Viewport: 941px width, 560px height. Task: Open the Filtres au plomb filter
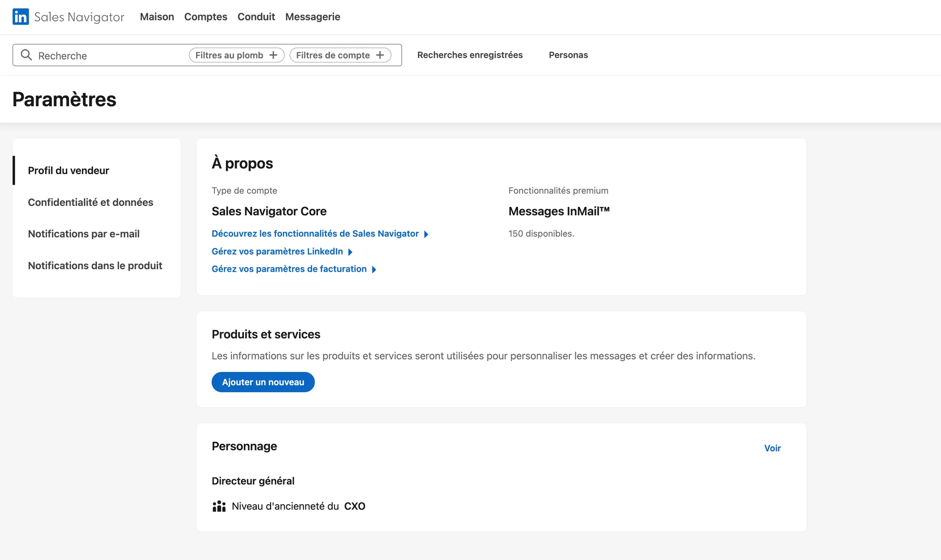pos(237,55)
